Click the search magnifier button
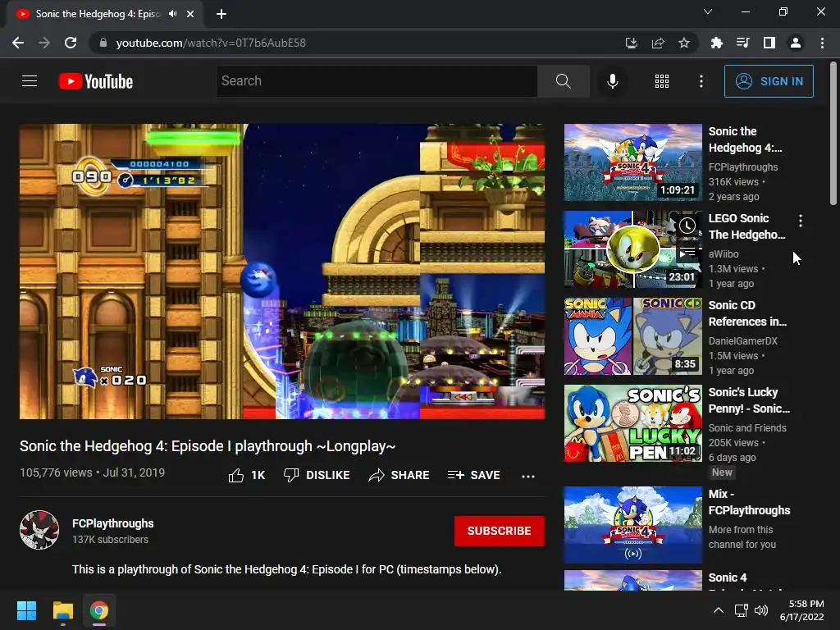This screenshot has width=840, height=630. click(x=563, y=81)
